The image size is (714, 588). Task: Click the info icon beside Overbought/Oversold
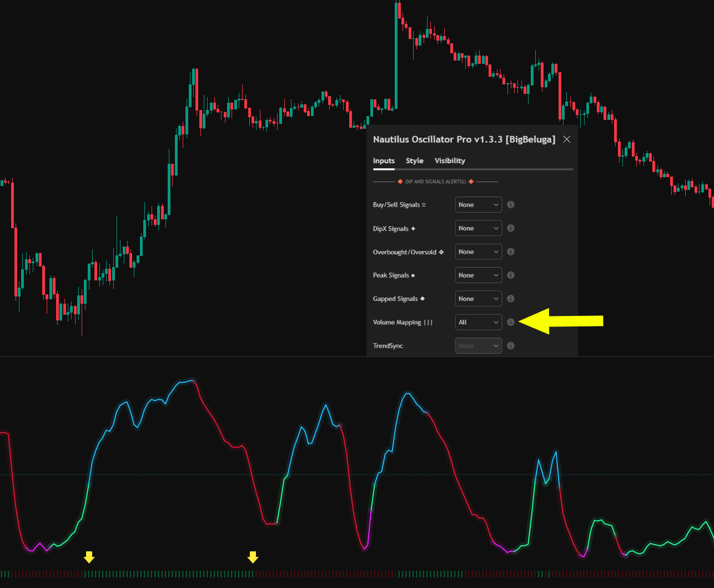point(511,252)
